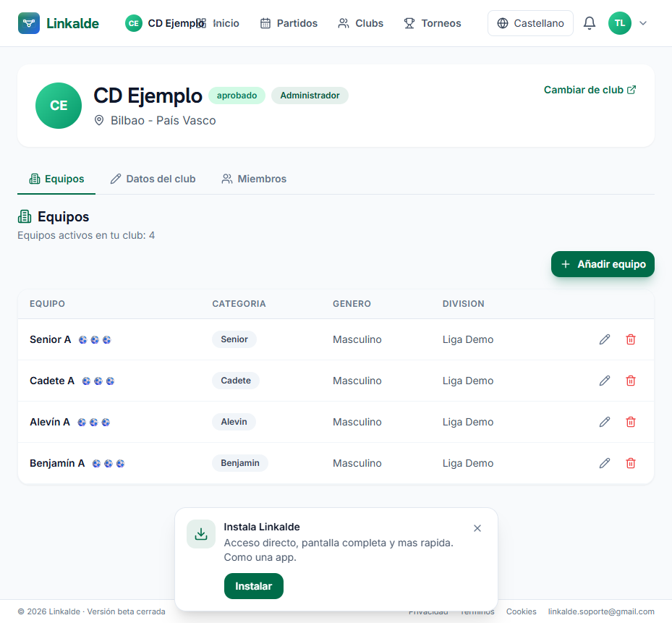672x623 pixels.
Task: Click the Añadir equipo button
Action: pos(603,264)
